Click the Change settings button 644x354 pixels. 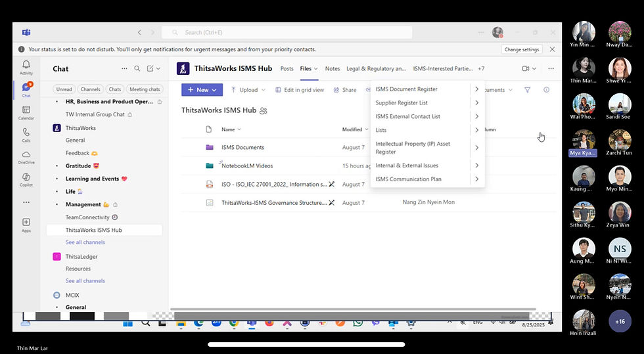(522, 49)
